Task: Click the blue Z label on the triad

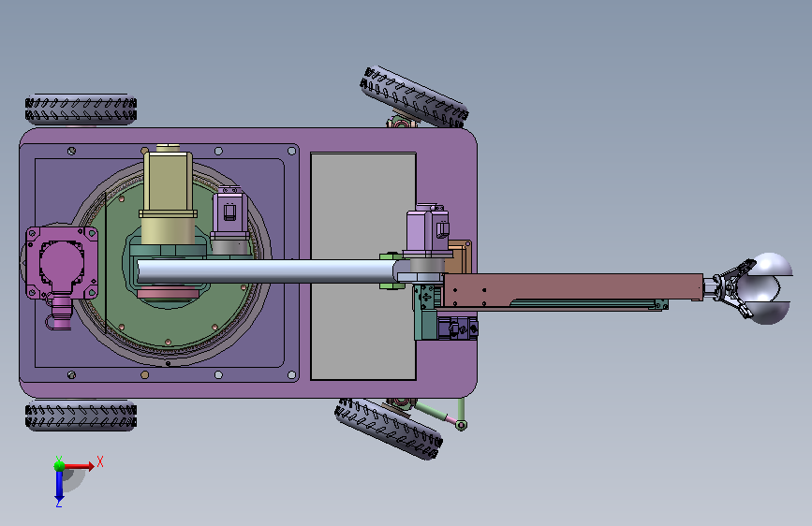Action: click(59, 503)
